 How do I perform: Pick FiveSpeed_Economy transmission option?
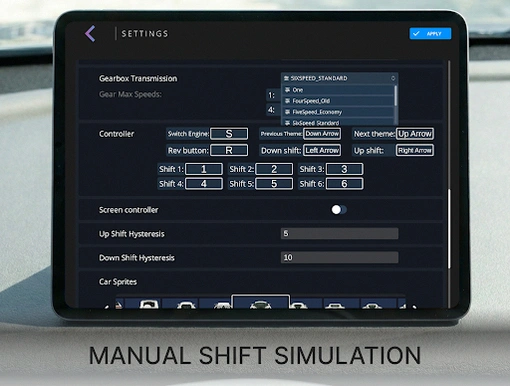pyautogui.click(x=338, y=112)
